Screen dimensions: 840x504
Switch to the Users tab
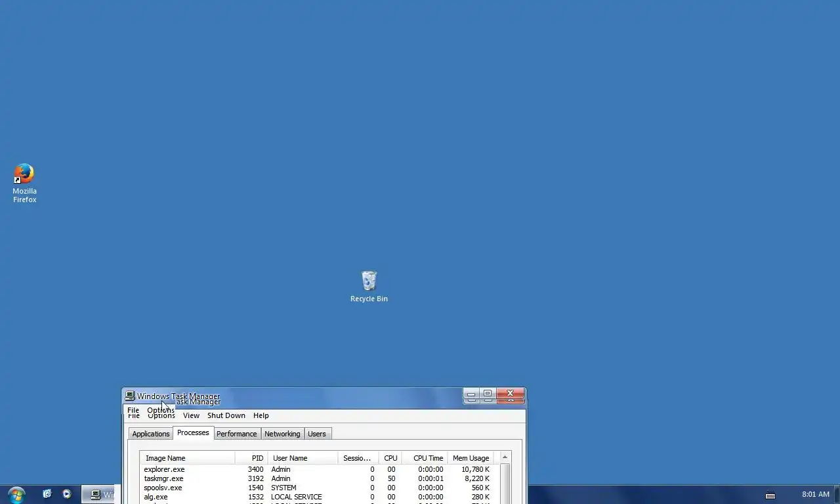tap(317, 434)
